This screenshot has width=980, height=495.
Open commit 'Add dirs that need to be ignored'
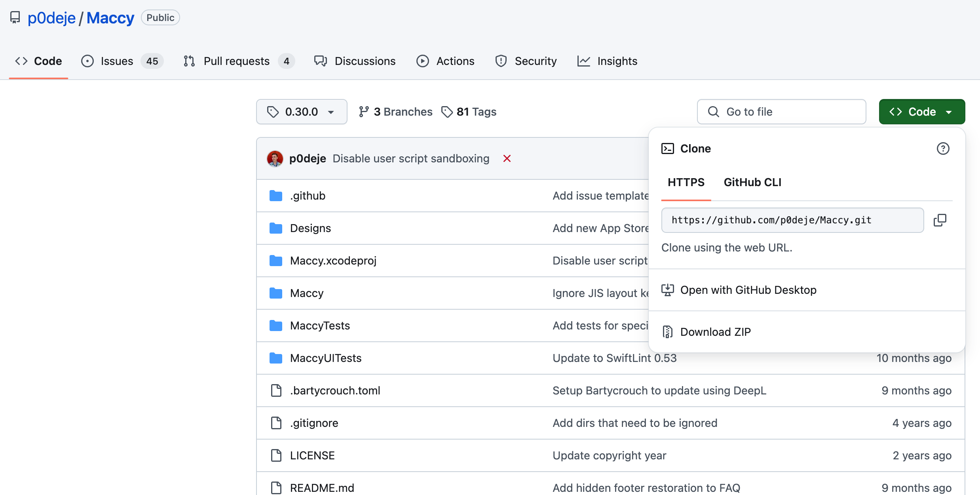635,423
